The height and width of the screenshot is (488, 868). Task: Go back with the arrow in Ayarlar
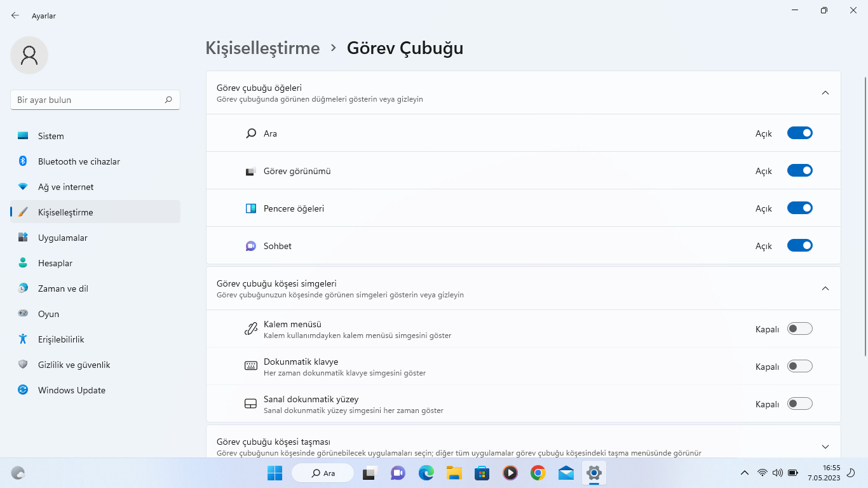click(15, 15)
